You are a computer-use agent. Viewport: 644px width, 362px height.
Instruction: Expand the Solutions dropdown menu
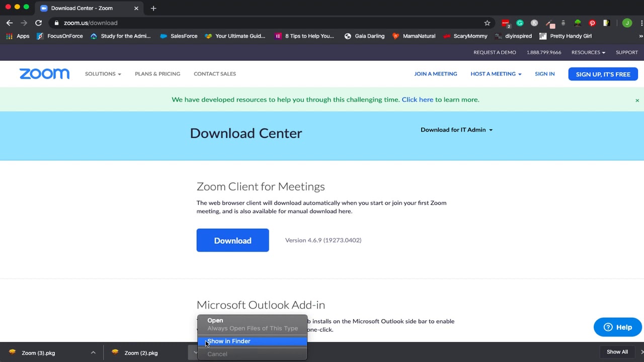point(103,74)
